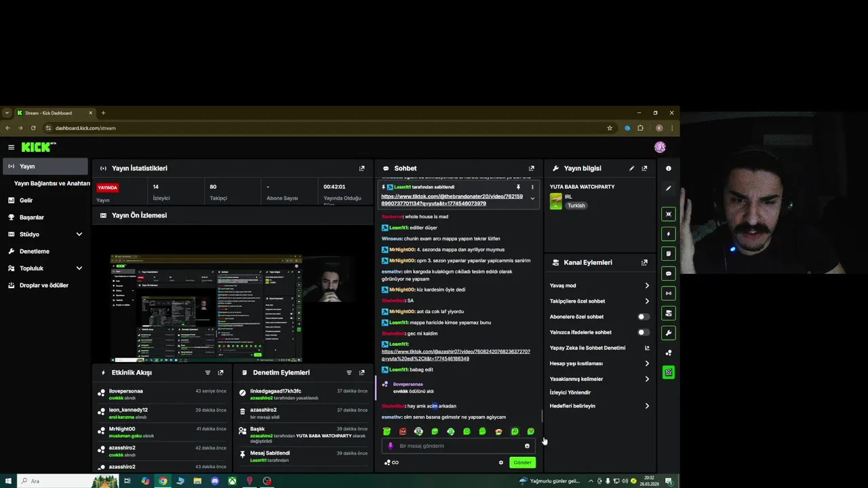This screenshot has width=868, height=488.
Task: Click the Chrome address bar
Action: point(330,128)
